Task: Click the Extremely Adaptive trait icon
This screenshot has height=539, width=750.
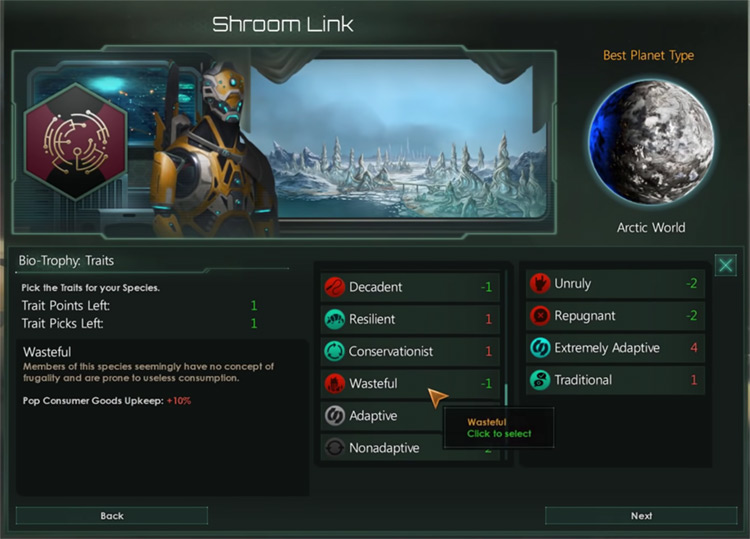Action: coord(540,348)
